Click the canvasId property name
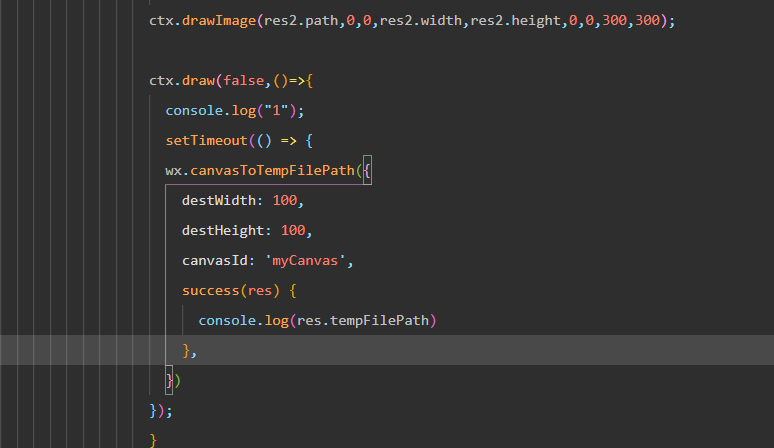 pyautogui.click(x=215, y=261)
